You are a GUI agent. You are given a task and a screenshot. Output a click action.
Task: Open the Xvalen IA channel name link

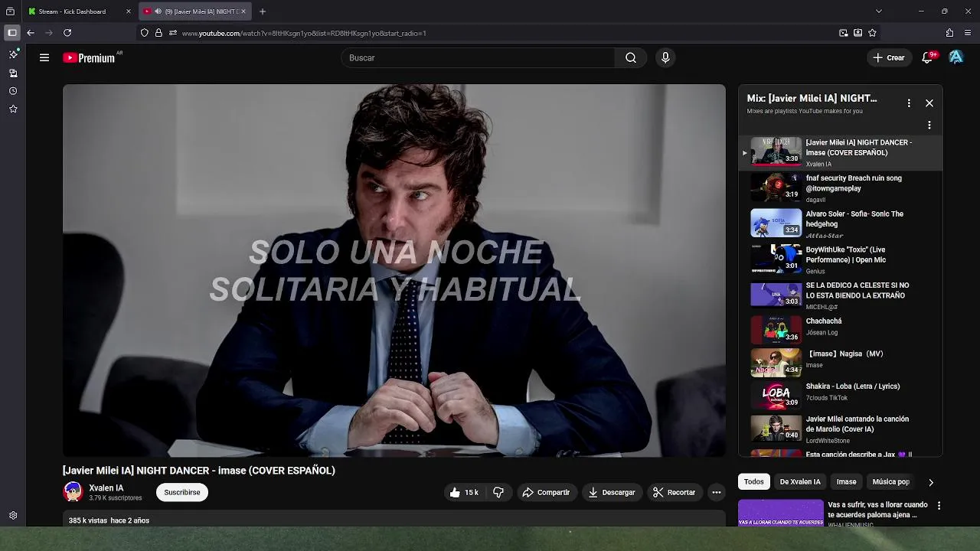tap(106, 487)
